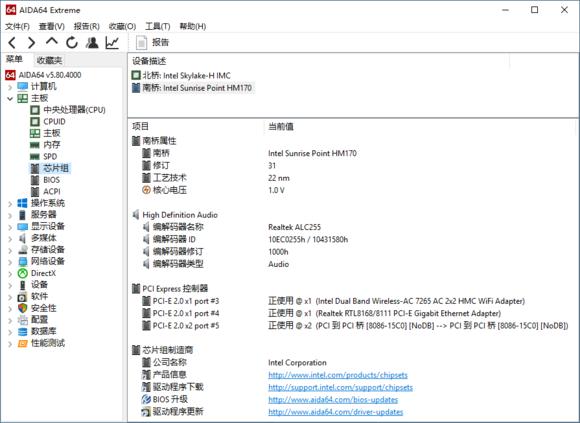Select 北桥: Intel Skylake-H IMC device
The image size is (580, 423).
point(181,75)
